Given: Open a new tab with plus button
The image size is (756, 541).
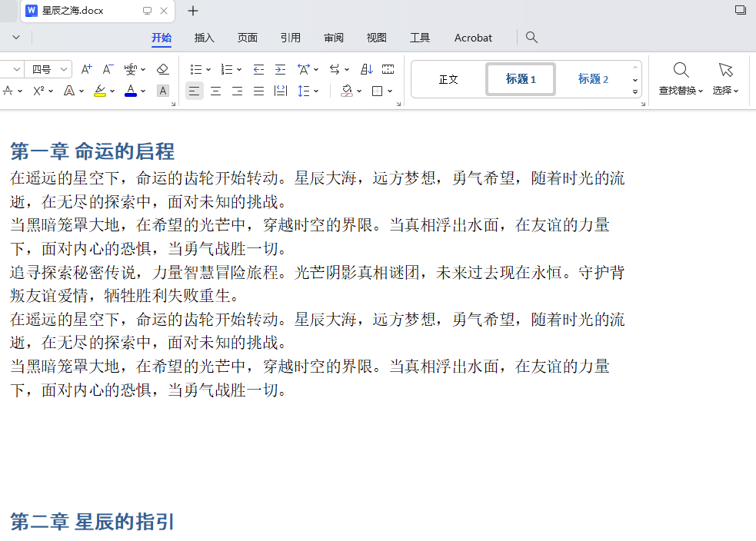Looking at the screenshot, I should 193,11.
